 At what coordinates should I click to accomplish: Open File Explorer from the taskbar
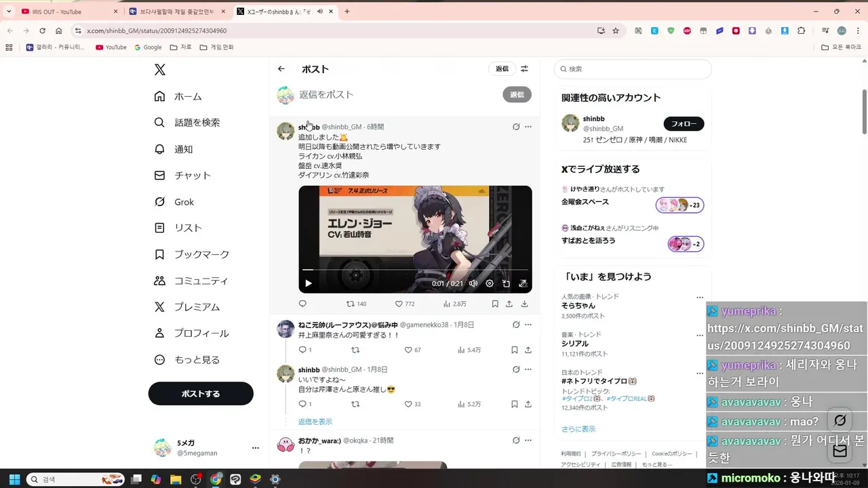click(x=176, y=479)
